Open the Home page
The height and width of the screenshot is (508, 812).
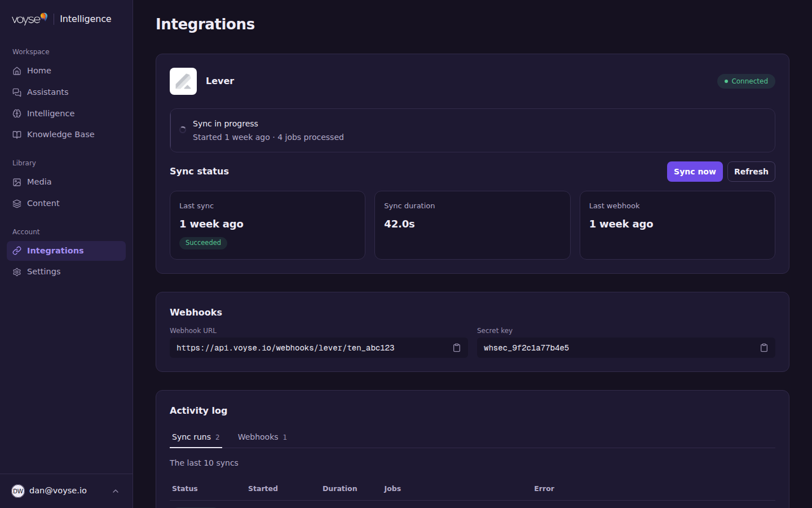(66, 71)
